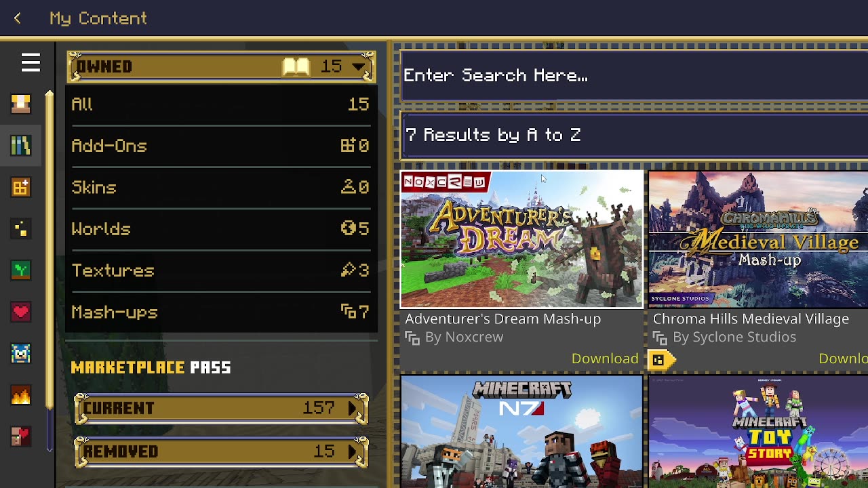Click the yellow sparkle blocks sidebar icon
Image resolution: width=868 pixels, height=488 pixels.
(x=20, y=229)
